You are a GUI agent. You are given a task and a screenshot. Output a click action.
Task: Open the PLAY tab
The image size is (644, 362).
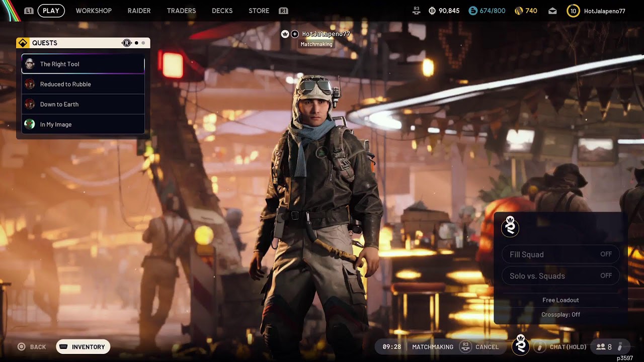pyautogui.click(x=51, y=11)
